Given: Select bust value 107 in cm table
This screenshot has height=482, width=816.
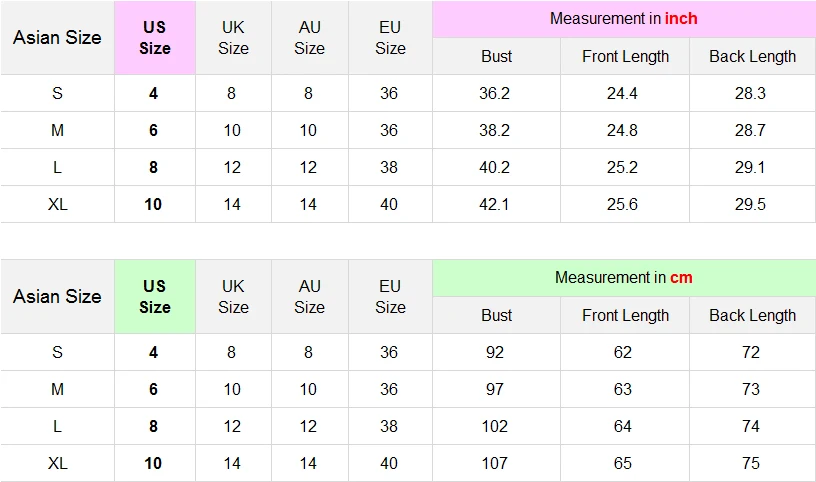Looking at the screenshot, I should (x=494, y=463).
